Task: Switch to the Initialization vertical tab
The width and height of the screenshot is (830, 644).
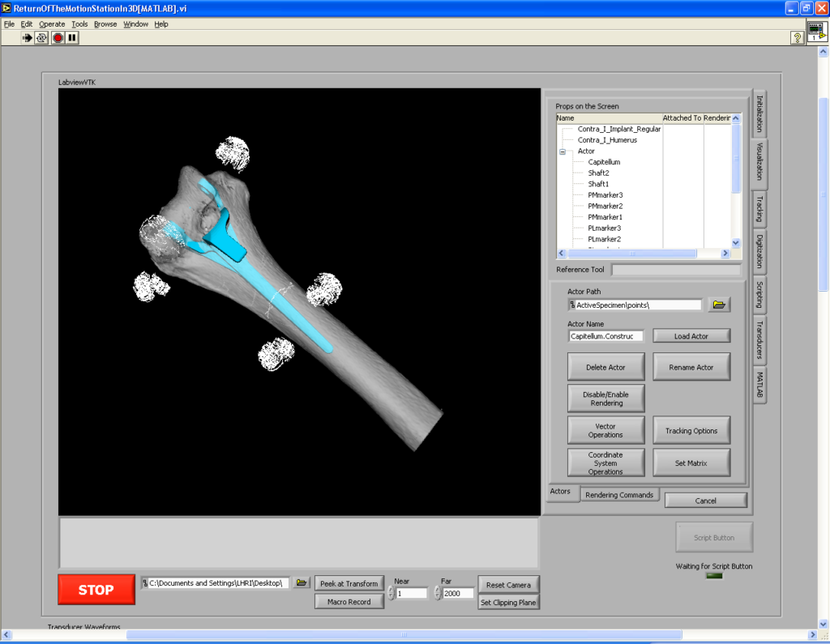Action: [x=759, y=113]
